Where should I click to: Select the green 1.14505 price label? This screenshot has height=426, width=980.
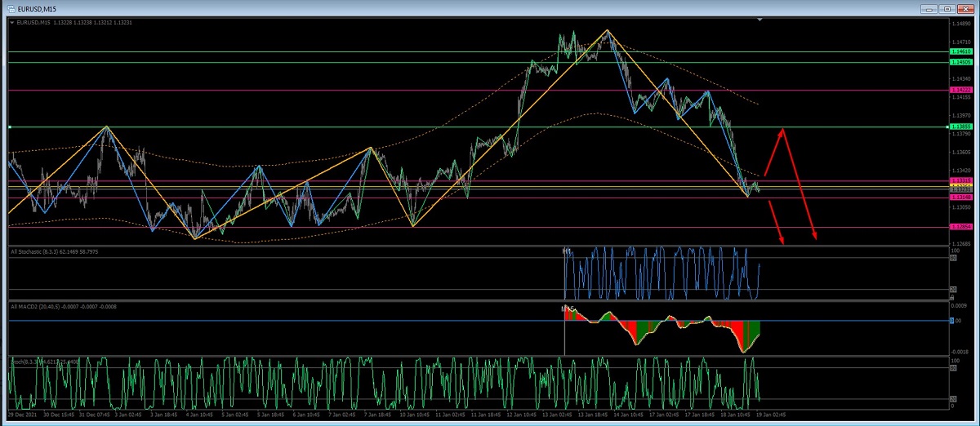[x=960, y=62]
